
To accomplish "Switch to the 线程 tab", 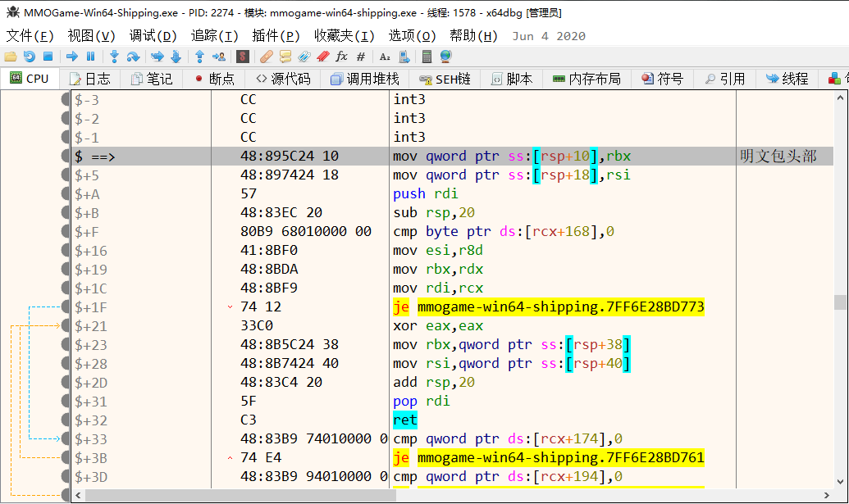I will [x=787, y=79].
